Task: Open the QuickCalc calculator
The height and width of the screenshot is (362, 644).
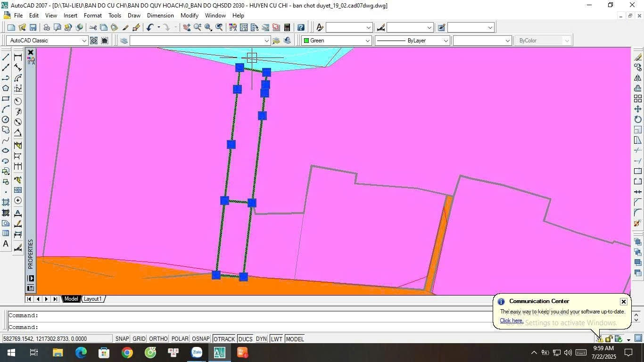Action: (287, 27)
